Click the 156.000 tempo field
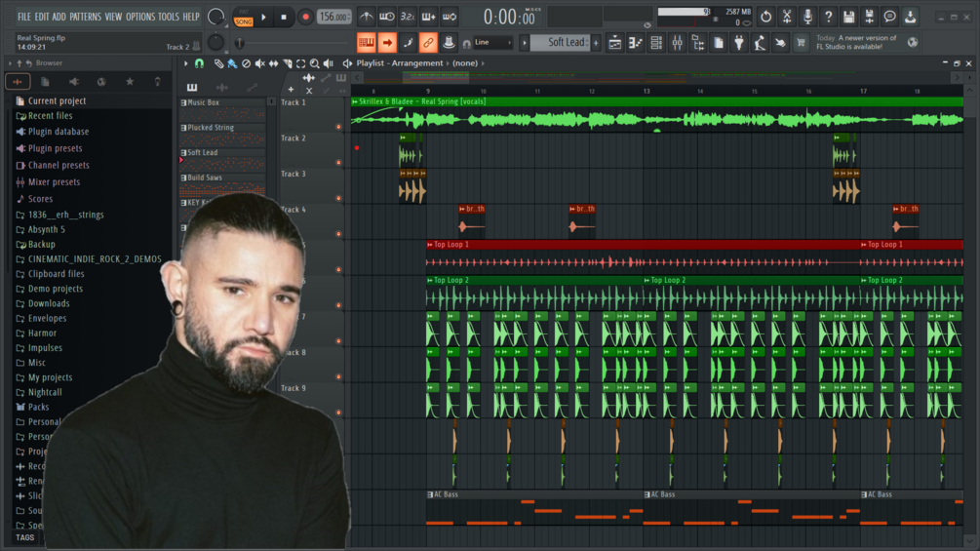The image size is (980, 551). [334, 17]
